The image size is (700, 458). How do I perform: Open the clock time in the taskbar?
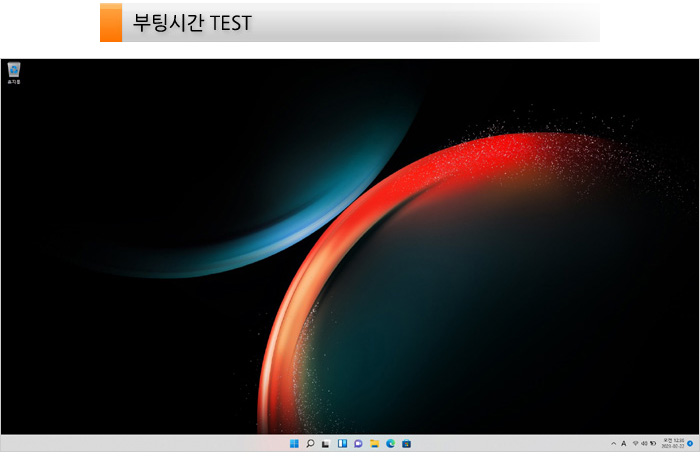(673, 440)
